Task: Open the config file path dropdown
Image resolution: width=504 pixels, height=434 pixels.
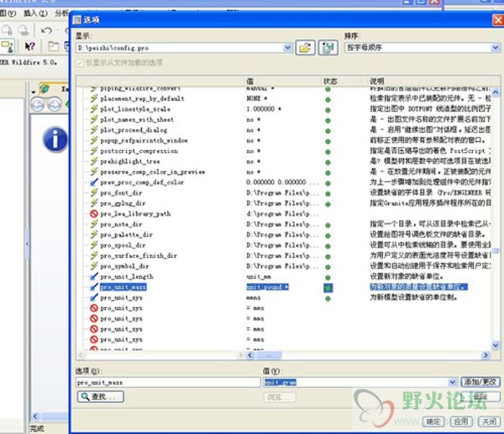Action: point(288,48)
